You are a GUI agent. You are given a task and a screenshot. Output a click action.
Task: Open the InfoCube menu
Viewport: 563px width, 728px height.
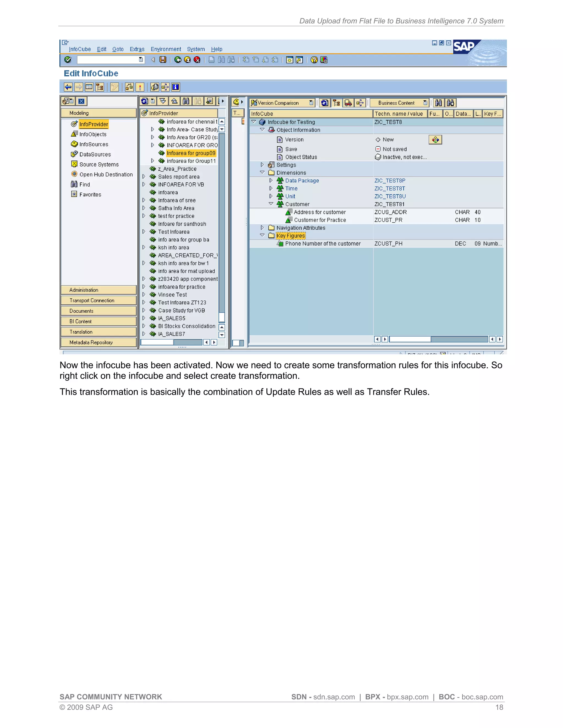tap(80, 49)
